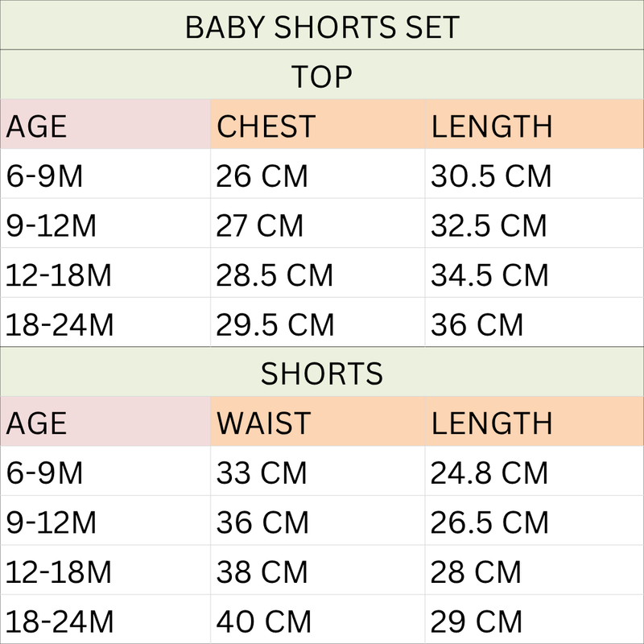
Task: Click the 34.5 CM length value
Action: [x=489, y=275]
